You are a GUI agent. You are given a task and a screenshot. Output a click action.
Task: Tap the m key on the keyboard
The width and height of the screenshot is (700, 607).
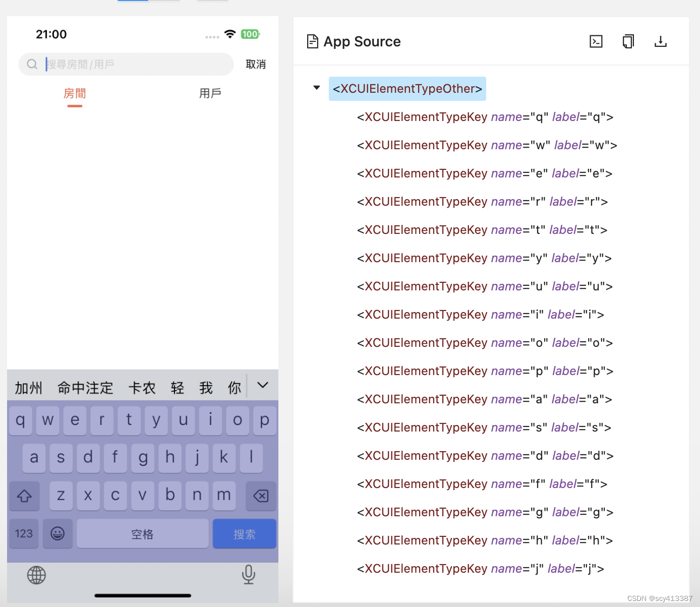coord(224,496)
